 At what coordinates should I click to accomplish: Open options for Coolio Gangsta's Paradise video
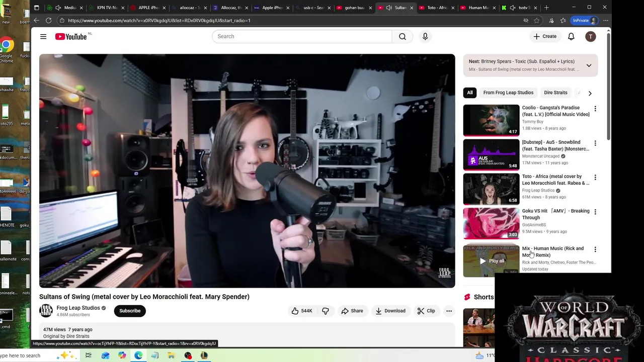click(x=595, y=109)
